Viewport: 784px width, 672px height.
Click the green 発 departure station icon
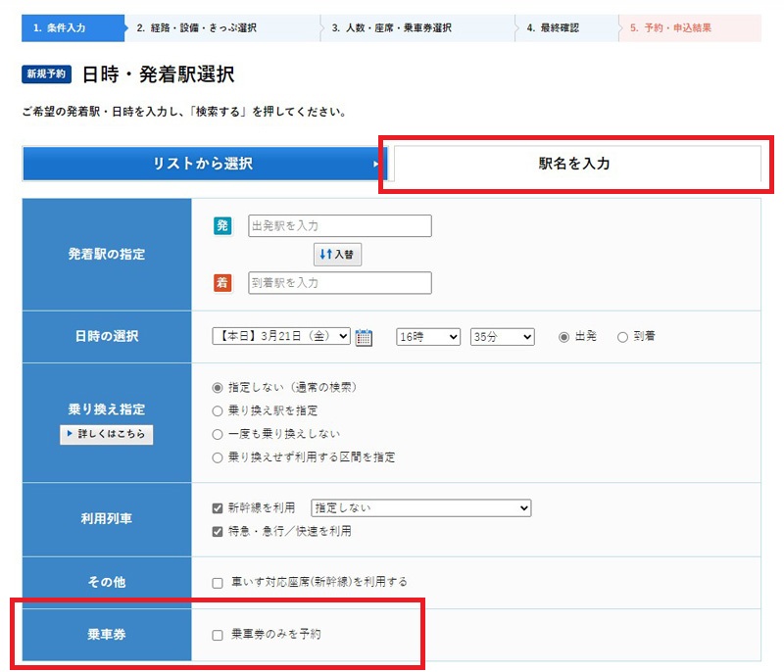click(222, 226)
